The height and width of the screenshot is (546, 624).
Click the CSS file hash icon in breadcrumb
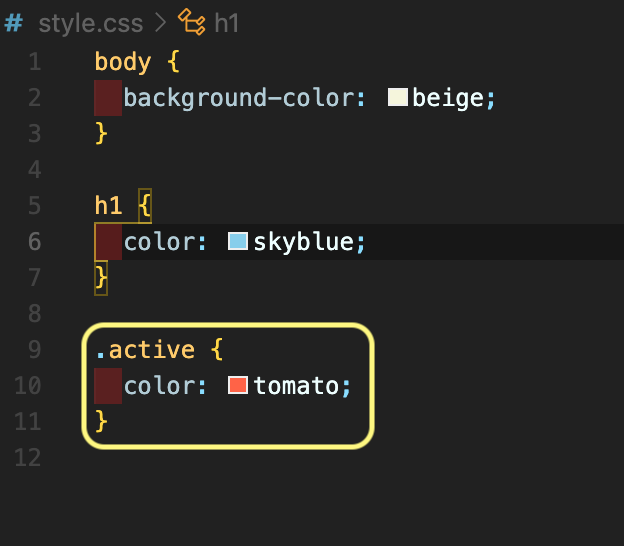point(14,23)
